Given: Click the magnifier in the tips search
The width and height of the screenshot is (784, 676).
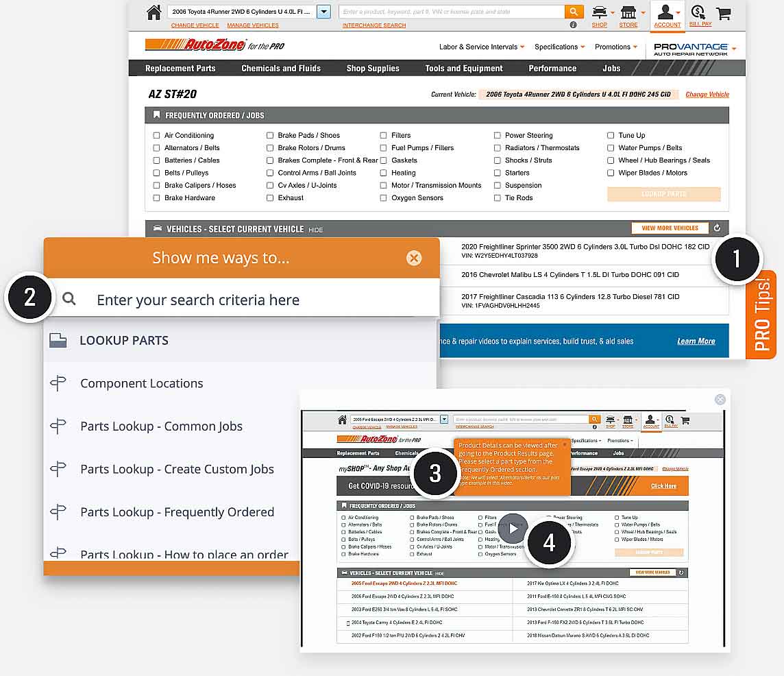Looking at the screenshot, I should point(69,299).
